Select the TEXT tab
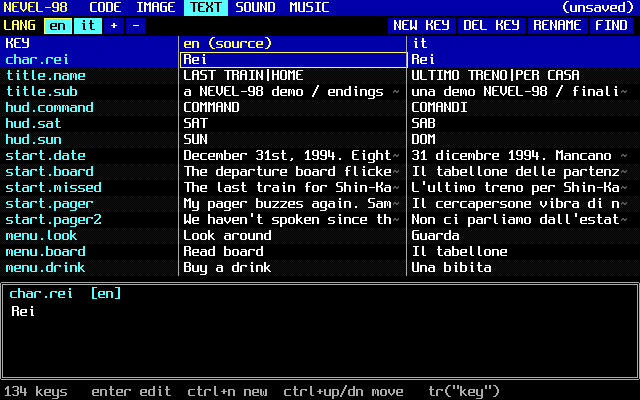640x400 pixels. tap(206, 7)
